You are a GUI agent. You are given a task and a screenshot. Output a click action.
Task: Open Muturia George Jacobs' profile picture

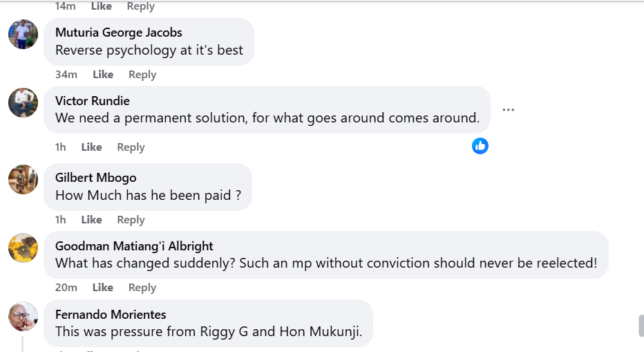tap(23, 34)
